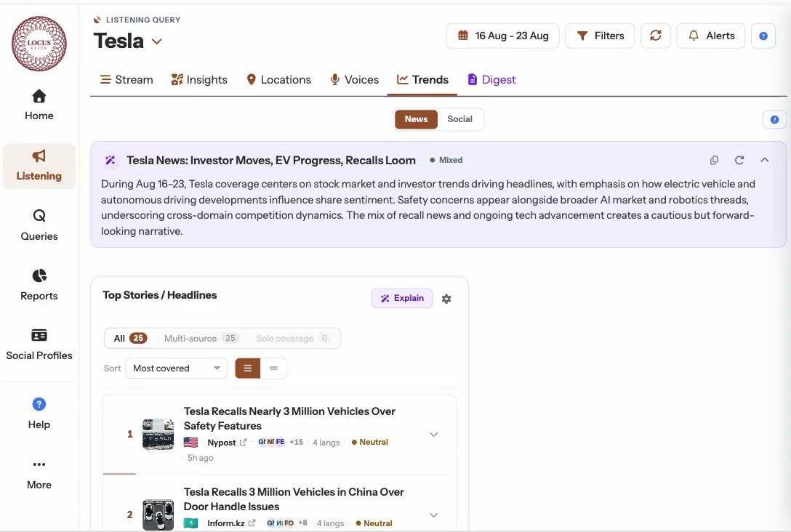Expand story 1 details chevron
Screen dimensions: 791x532
pos(434,435)
